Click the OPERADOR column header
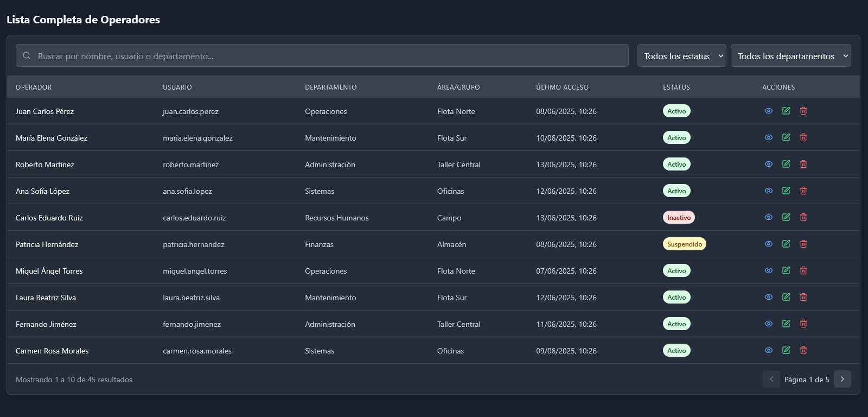The height and width of the screenshot is (417, 868). [34, 87]
